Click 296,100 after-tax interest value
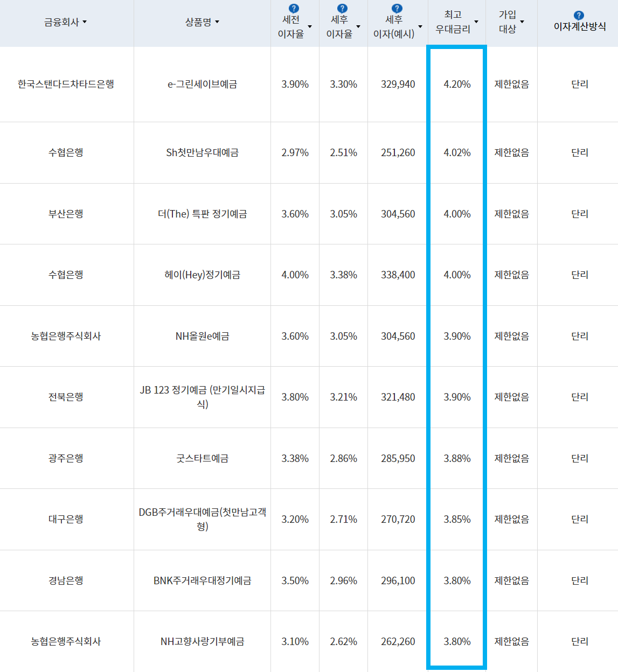The width and height of the screenshot is (618, 672). (398, 580)
